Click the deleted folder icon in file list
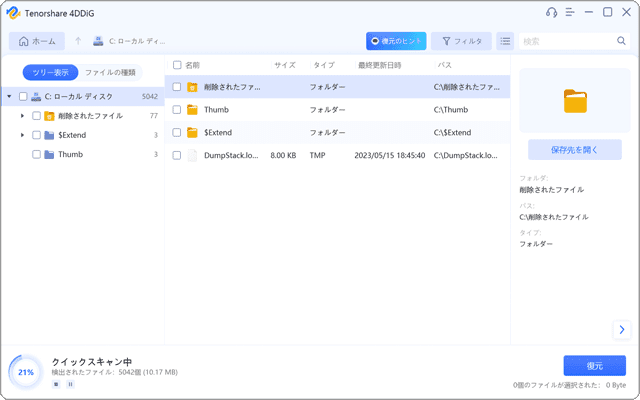 [x=192, y=87]
